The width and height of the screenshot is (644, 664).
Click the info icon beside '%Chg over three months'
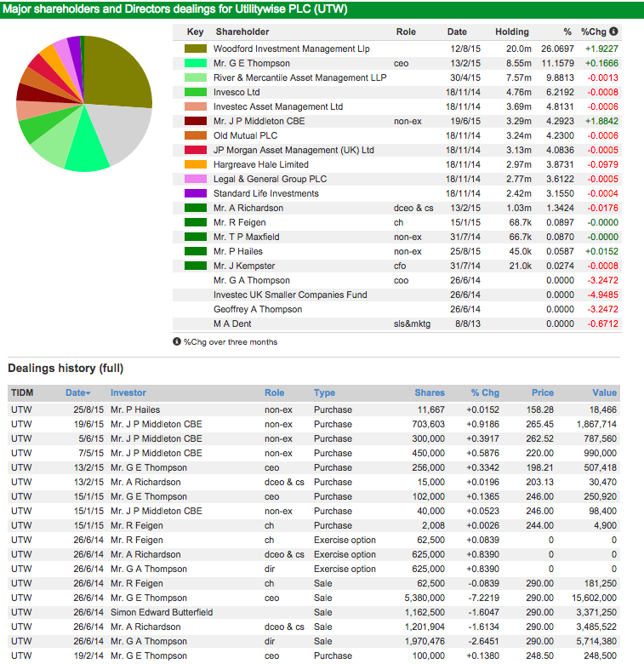[177, 341]
